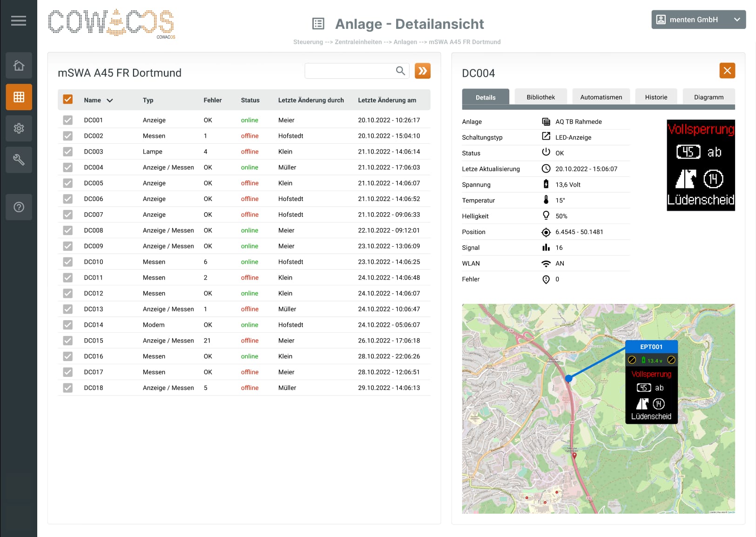
Task: Click the Fehler column header
Action: tap(213, 100)
